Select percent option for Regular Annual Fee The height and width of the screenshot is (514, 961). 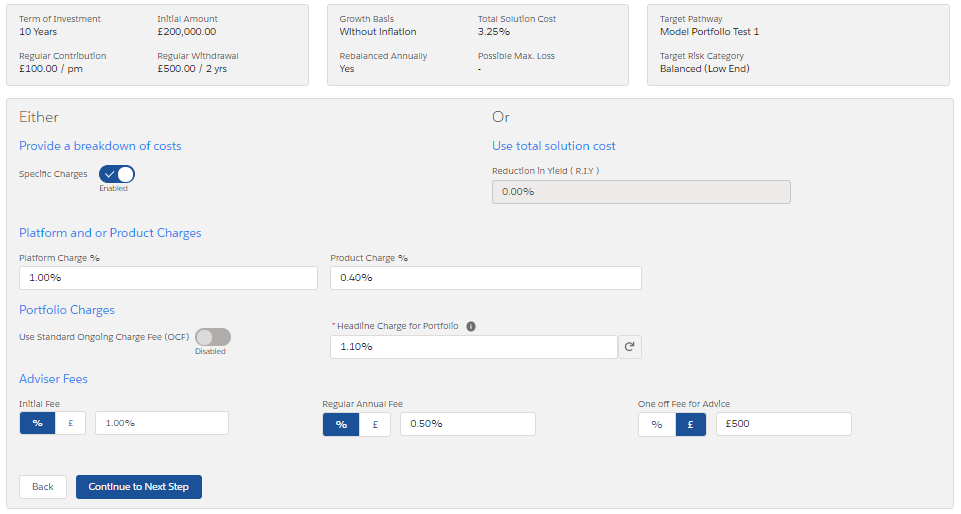pos(341,424)
